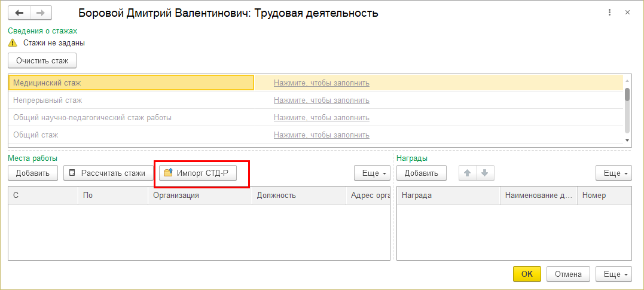Add a new award entry
The image size is (644, 290).
click(x=421, y=173)
